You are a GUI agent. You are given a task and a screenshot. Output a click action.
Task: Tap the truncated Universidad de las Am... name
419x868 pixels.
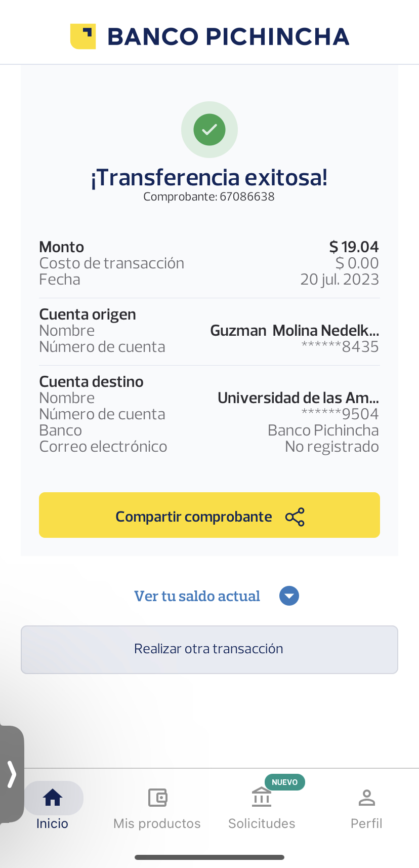(298, 398)
